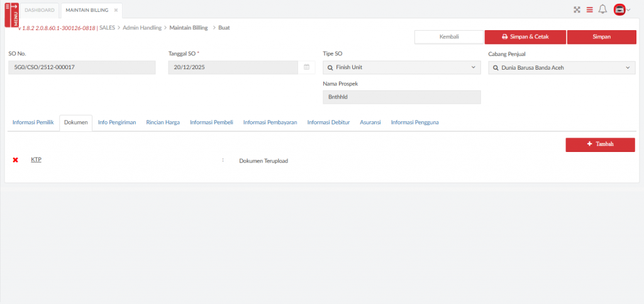Open the KTP document link
This screenshot has width=644, height=304.
point(36,160)
